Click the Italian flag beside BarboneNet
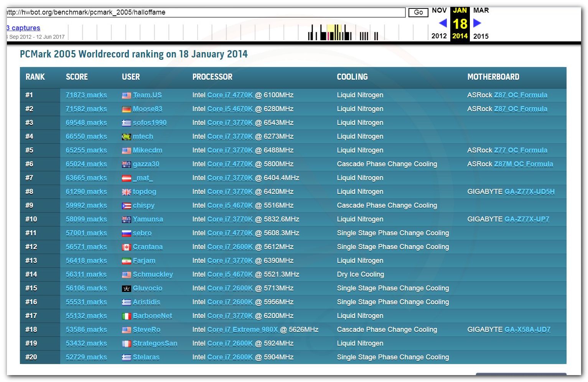Image resolution: width=588 pixels, height=382 pixels. click(126, 316)
